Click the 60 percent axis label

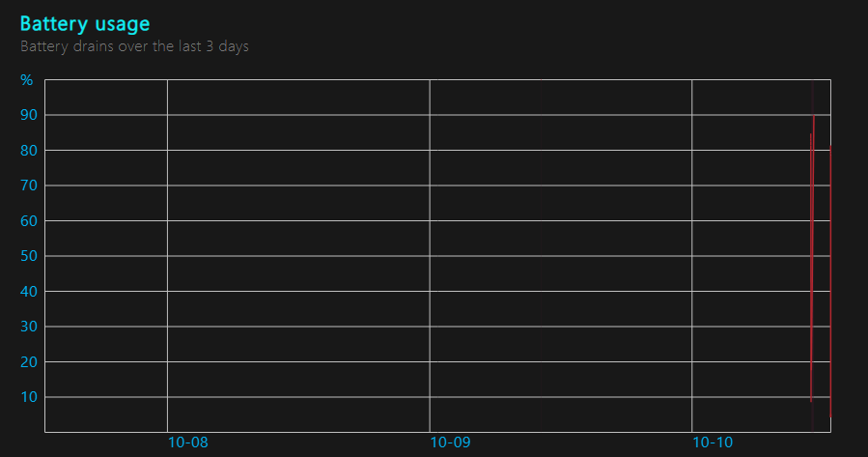click(x=29, y=220)
